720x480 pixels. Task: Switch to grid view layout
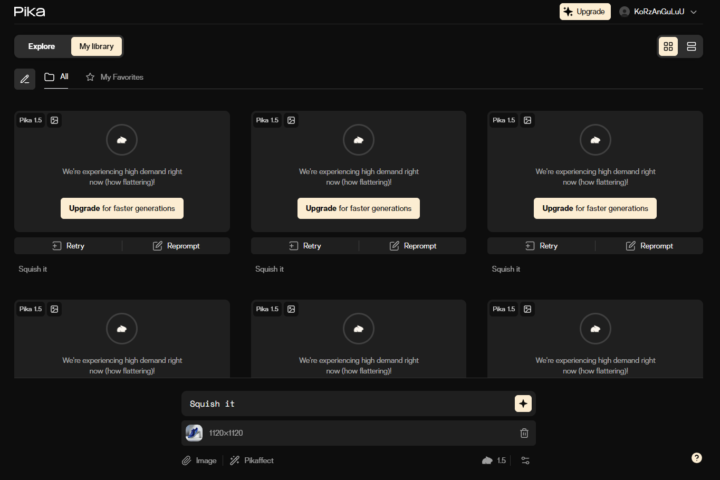[668, 46]
